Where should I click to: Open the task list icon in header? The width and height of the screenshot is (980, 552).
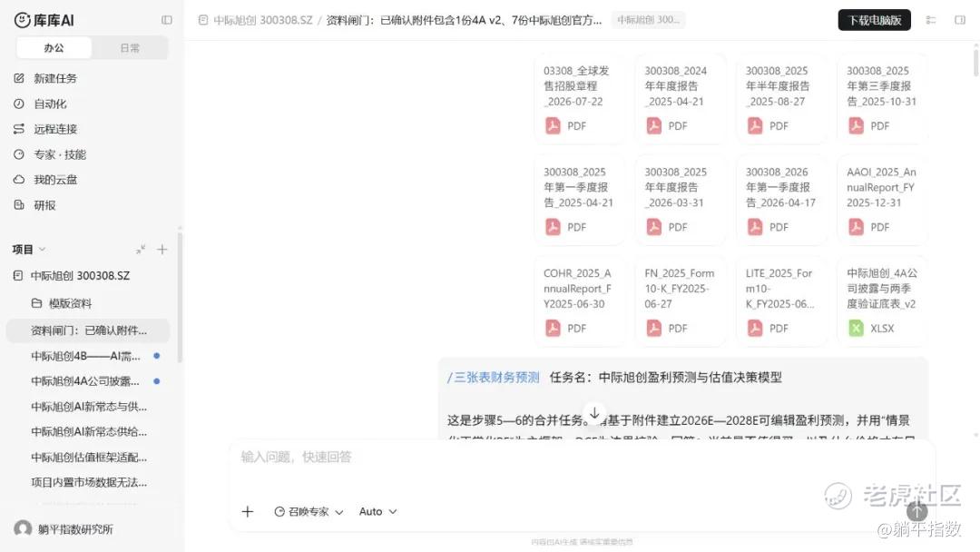931,20
